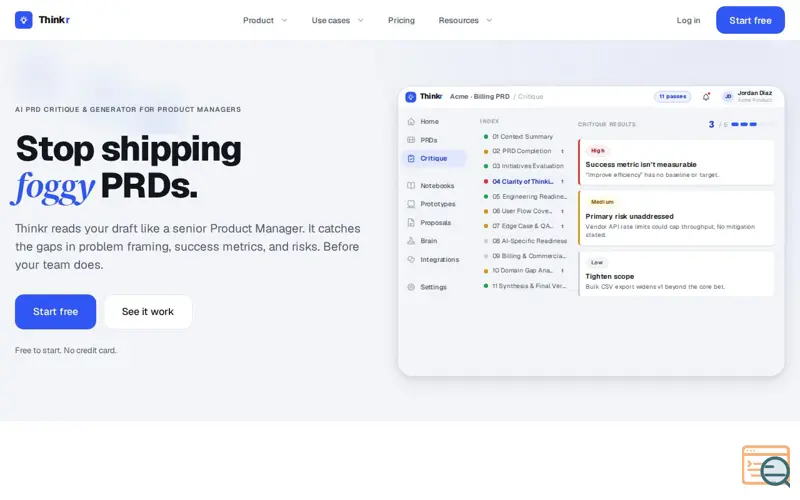The image size is (800, 500).
Task: Open the Product dropdown menu
Action: (x=265, y=20)
